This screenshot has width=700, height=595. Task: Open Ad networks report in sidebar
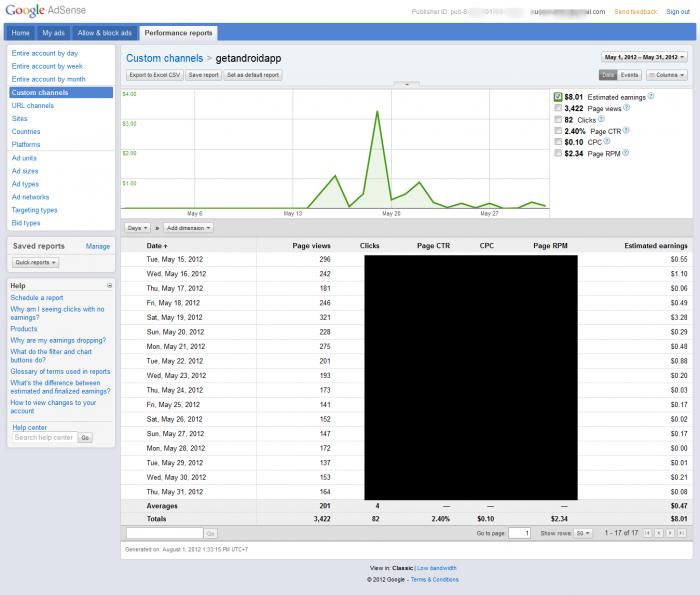click(x=30, y=197)
